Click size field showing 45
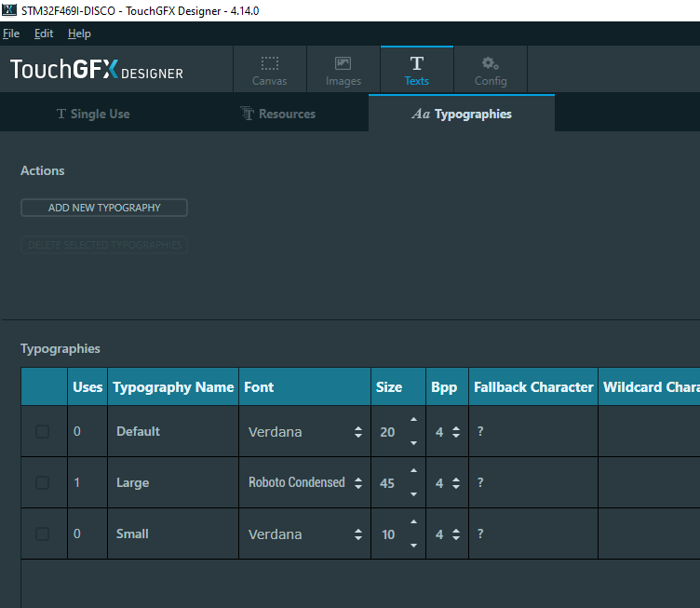The width and height of the screenshot is (700, 608). pyautogui.click(x=387, y=483)
